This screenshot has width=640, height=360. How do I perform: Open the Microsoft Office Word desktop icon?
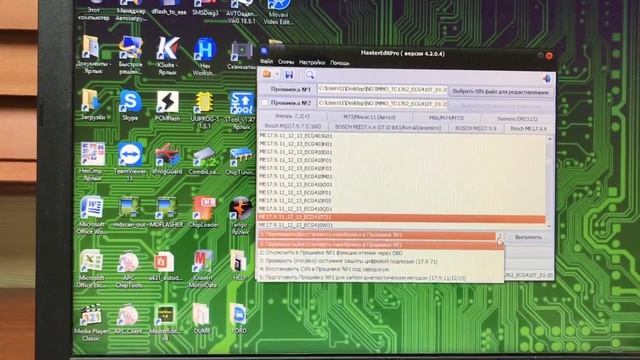[91, 215]
